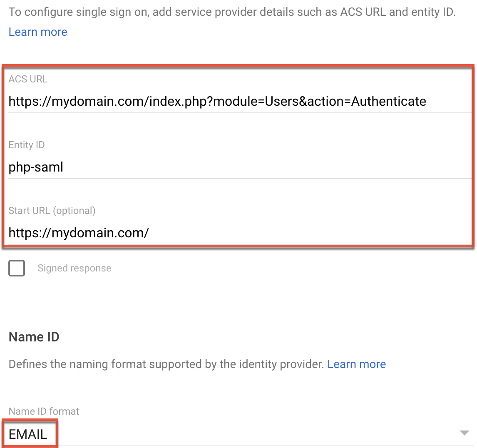Viewport: 477px width, 448px height.
Task: Click the dropdown arrow next to EMAIL
Action: coord(464,433)
